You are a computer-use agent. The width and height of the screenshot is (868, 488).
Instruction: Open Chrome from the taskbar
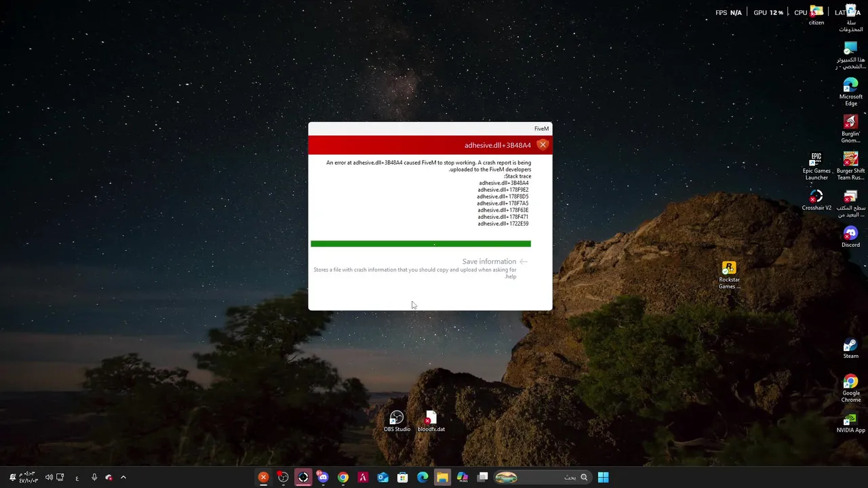(342, 477)
